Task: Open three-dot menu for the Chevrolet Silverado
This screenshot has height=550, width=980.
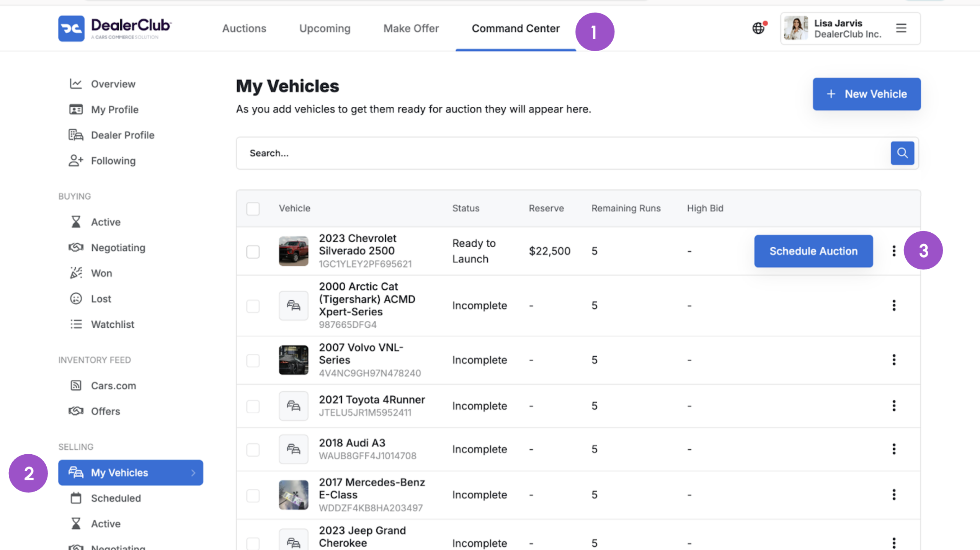Action: 894,251
